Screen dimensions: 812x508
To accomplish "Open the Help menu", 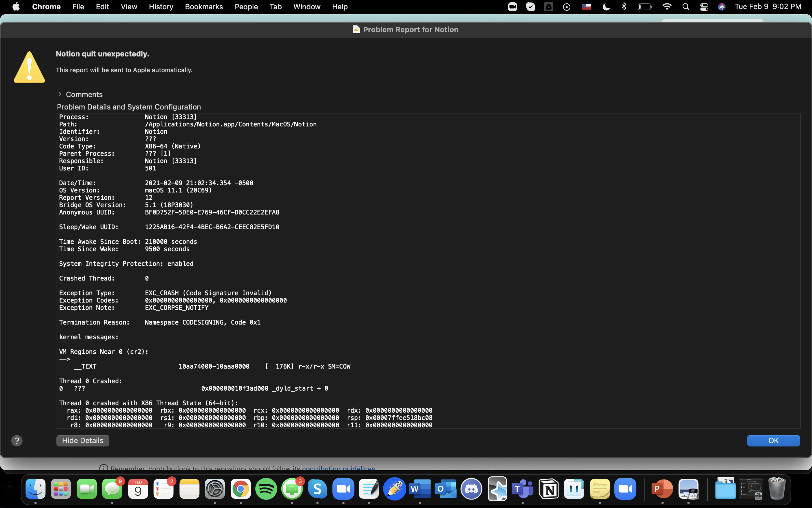I will [x=339, y=7].
